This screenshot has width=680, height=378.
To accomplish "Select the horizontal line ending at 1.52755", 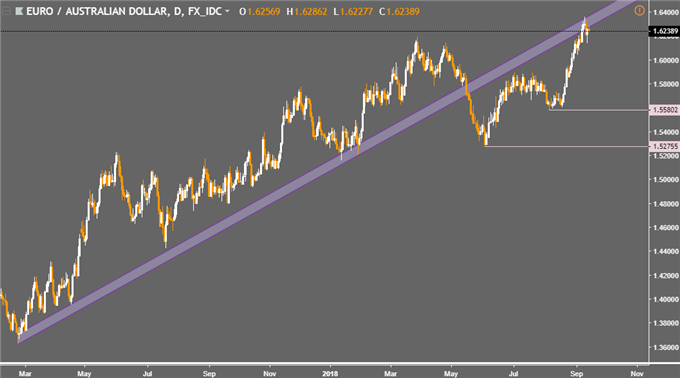I will 566,147.
